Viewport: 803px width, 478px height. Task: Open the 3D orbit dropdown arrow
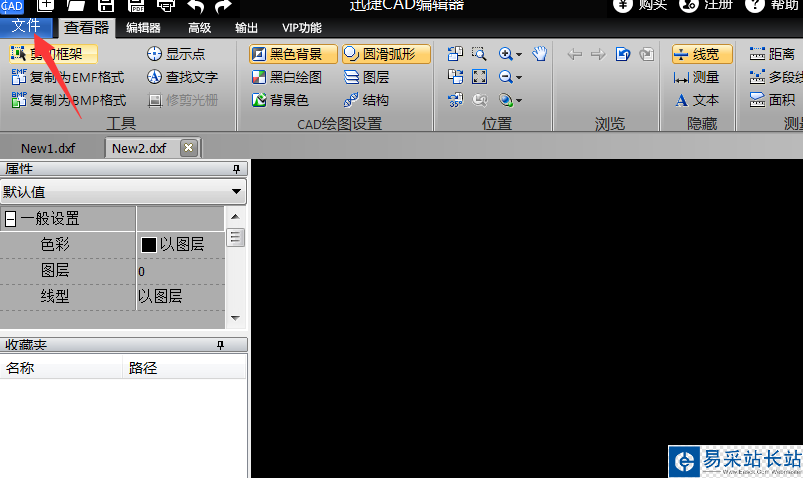click(519, 100)
